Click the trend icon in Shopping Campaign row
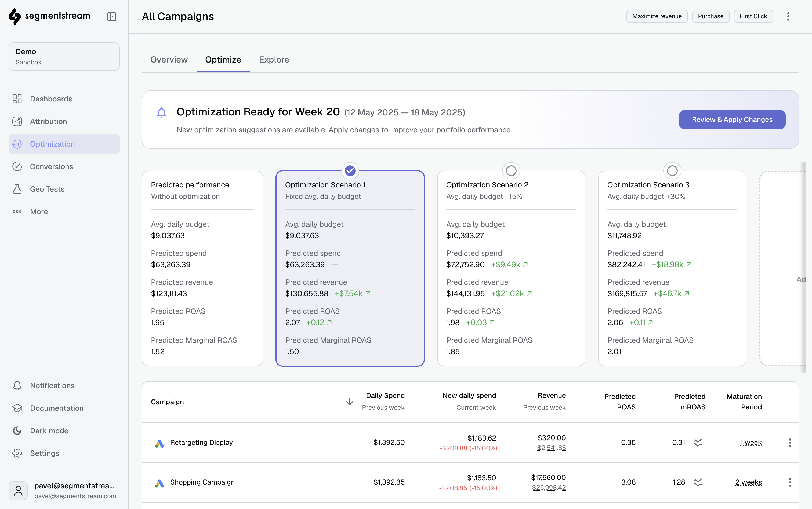This screenshot has height=509, width=812. [698, 482]
